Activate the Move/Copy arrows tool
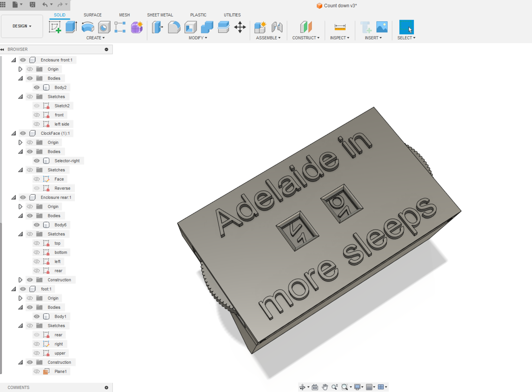 click(240, 27)
